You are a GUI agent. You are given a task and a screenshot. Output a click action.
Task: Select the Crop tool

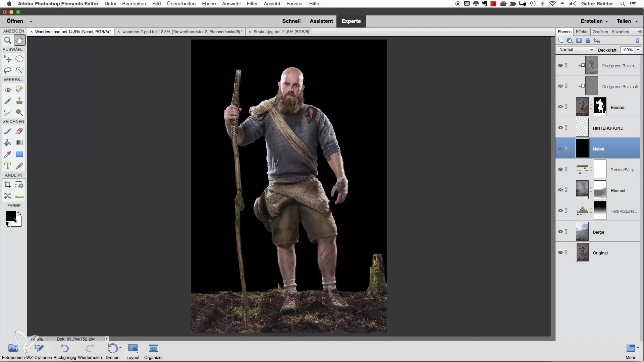pos(7,185)
